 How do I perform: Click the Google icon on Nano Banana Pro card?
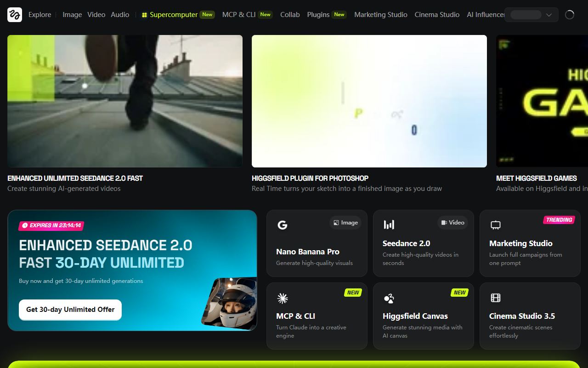(283, 225)
